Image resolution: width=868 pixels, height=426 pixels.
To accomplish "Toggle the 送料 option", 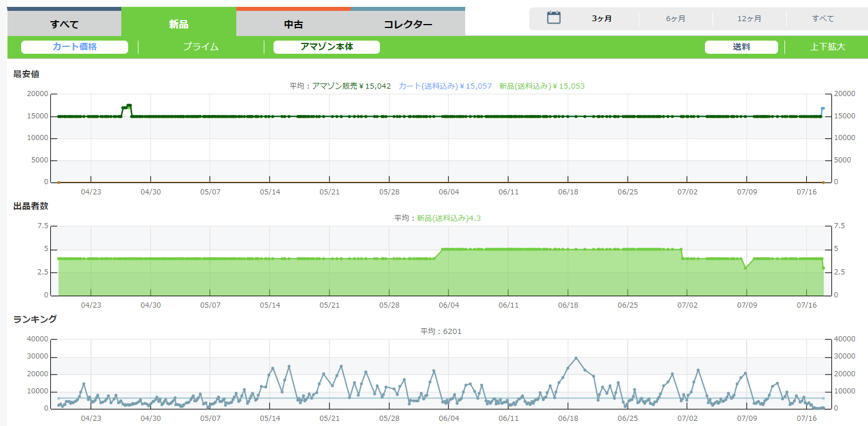I will [741, 47].
